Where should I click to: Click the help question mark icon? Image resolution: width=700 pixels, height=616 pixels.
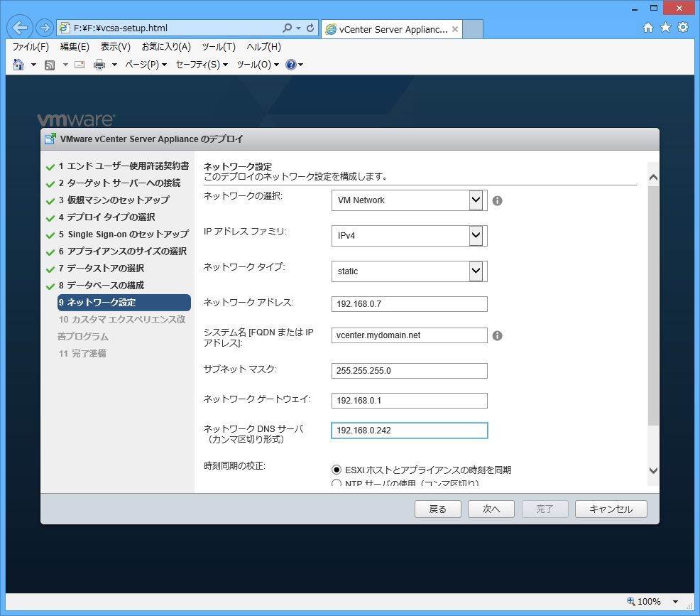(x=290, y=65)
